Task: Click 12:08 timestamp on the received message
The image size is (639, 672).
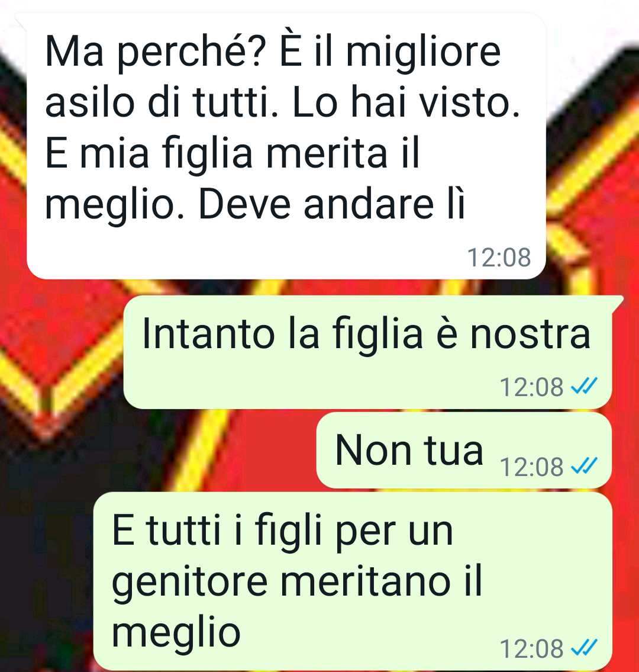Action: pyautogui.click(x=499, y=258)
